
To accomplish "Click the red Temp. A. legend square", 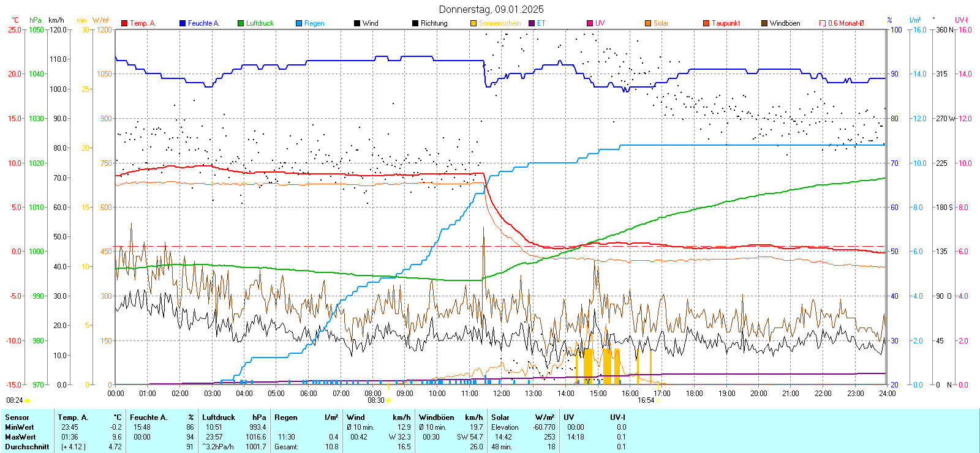I will [x=124, y=23].
